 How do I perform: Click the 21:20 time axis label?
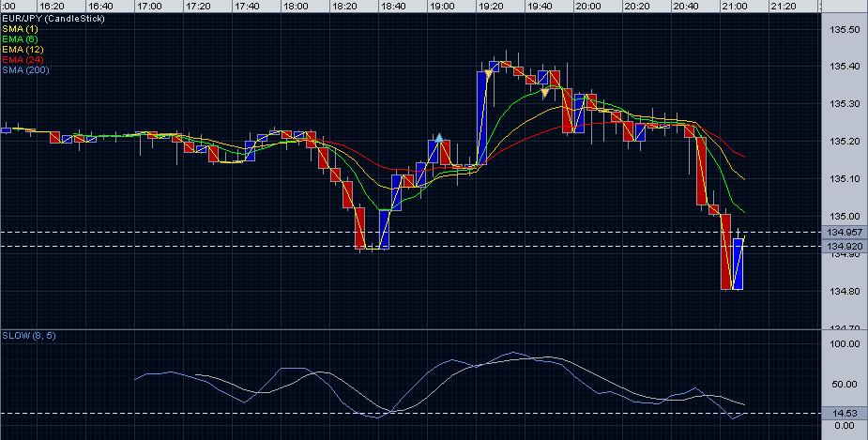pos(784,6)
